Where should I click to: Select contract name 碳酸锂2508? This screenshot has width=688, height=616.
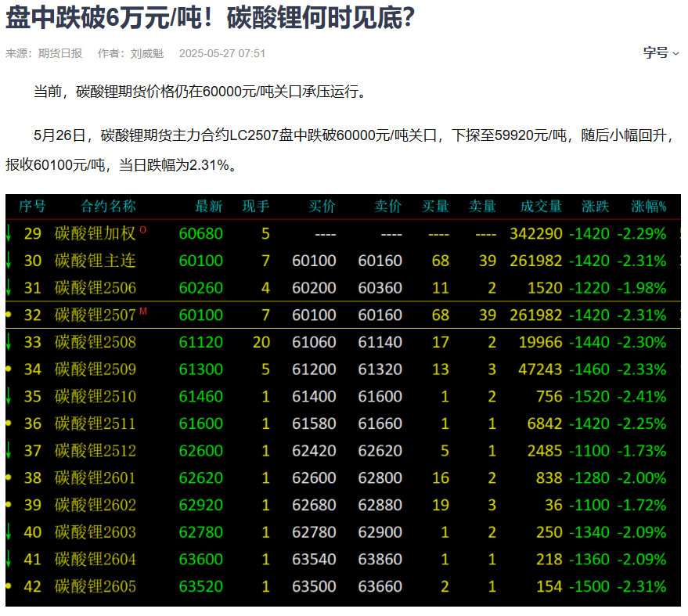tap(95, 342)
